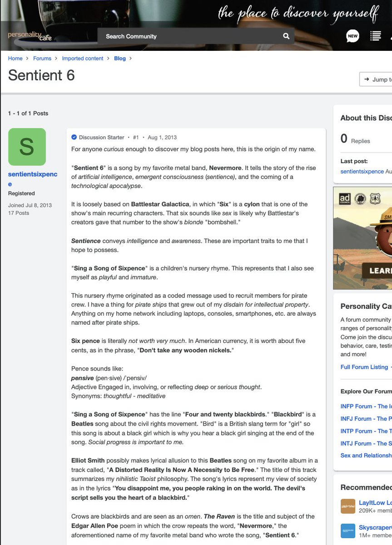392x545 pixels.
Task: Open the INTJ Forum link
Action: pyautogui.click(x=366, y=443)
